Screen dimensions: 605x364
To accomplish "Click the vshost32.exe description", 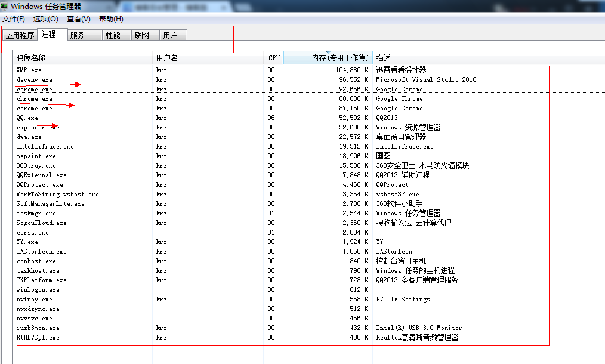I will click(398, 194).
